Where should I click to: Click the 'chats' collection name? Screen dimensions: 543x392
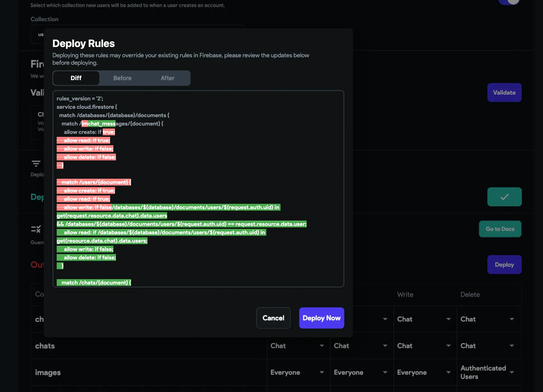[x=45, y=346]
